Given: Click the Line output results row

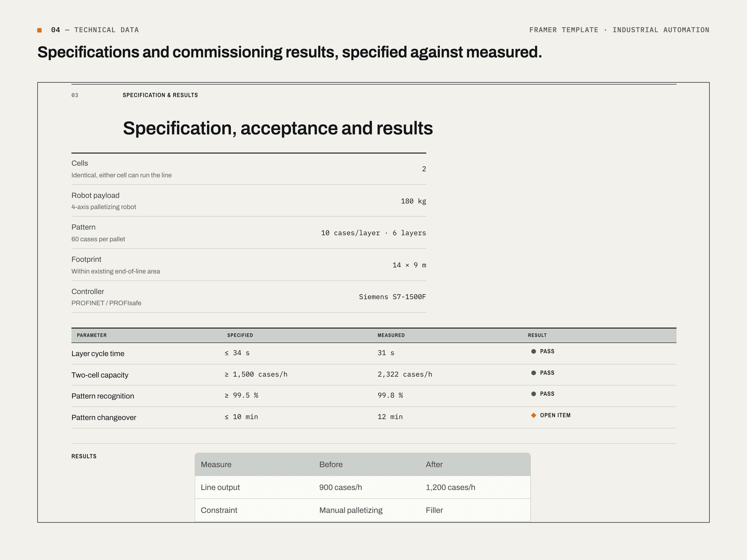Looking at the screenshot, I should point(363,487).
